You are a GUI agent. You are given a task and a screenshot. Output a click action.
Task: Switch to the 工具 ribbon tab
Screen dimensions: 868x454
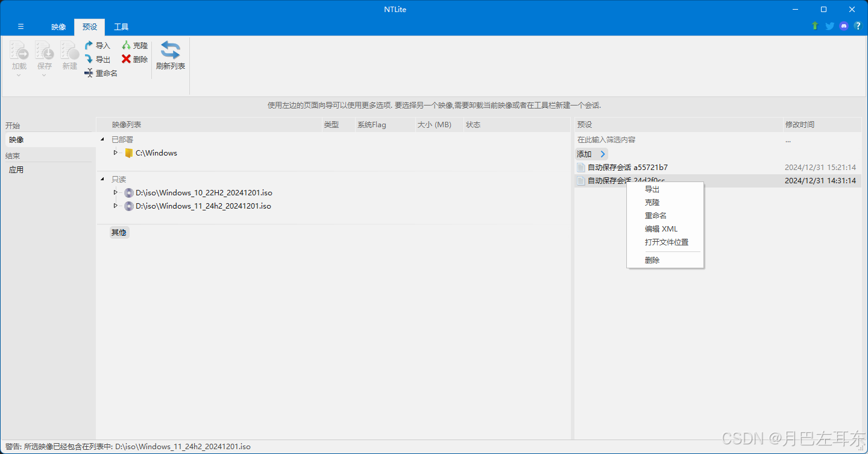click(121, 27)
